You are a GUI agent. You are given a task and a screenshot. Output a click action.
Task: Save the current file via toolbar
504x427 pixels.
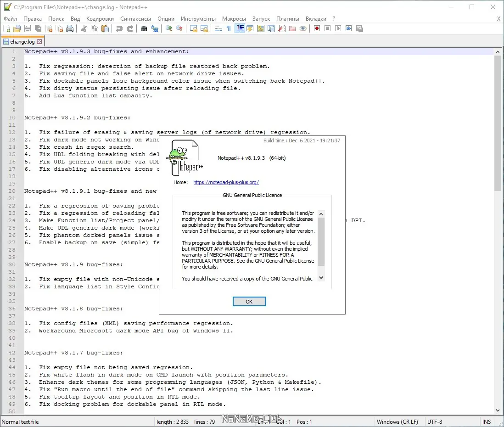point(28,28)
